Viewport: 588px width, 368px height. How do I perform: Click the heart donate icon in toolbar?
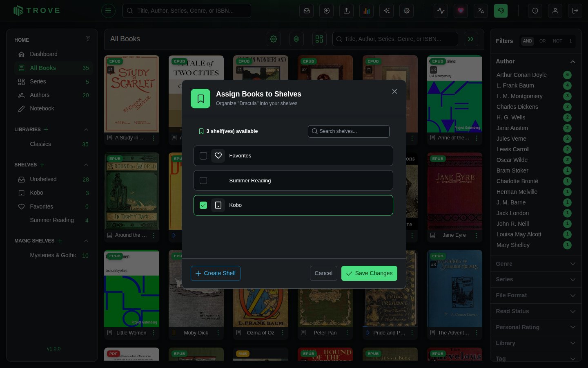(461, 11)
